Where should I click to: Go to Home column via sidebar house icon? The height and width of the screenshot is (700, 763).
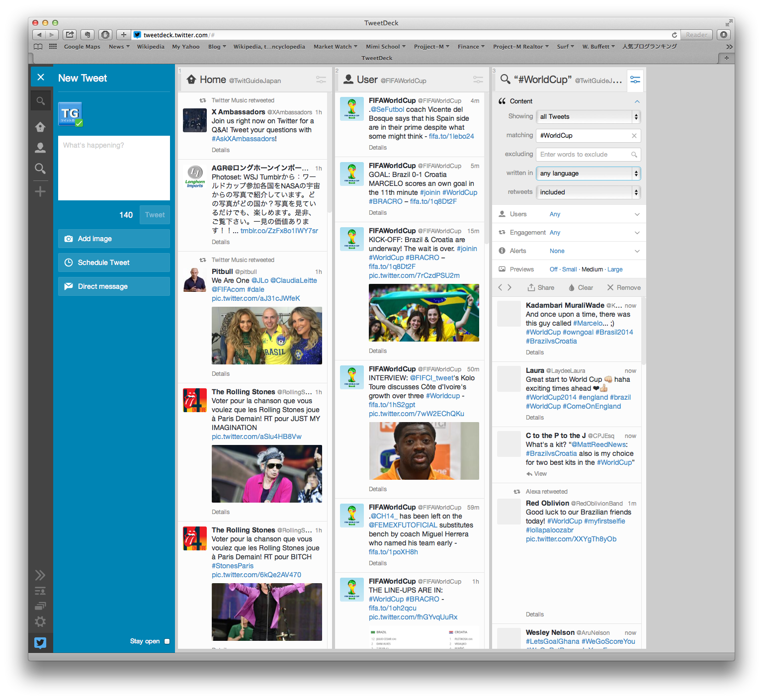[40, 127]
